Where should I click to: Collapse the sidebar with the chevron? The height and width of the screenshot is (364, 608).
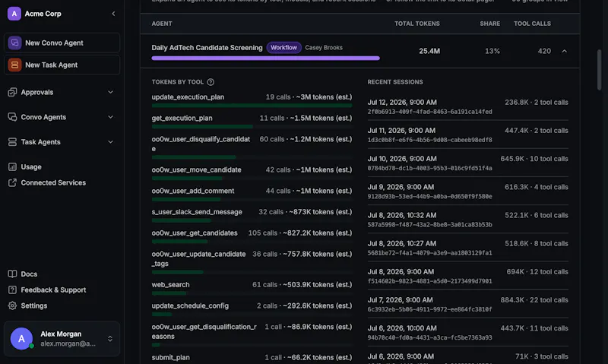click(113, 14)
